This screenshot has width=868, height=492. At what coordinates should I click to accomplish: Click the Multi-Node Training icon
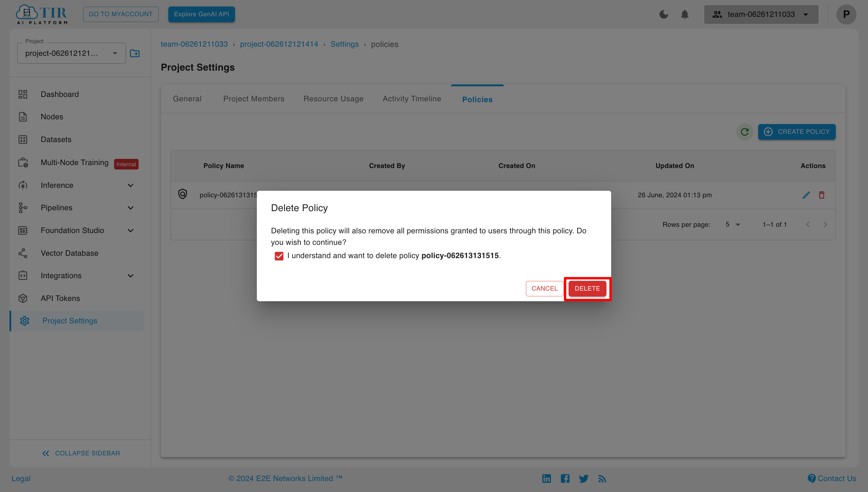pyautogui.click(x=23, y=162)
